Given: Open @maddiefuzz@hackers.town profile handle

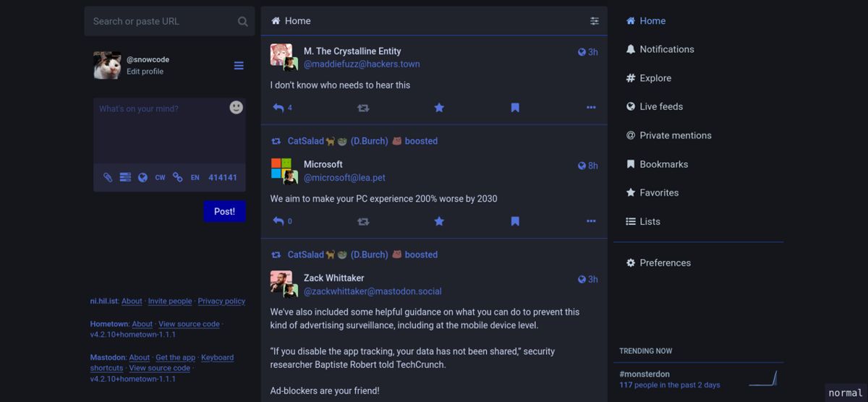Looking at the screenshot, I should (x=362, y=64).
